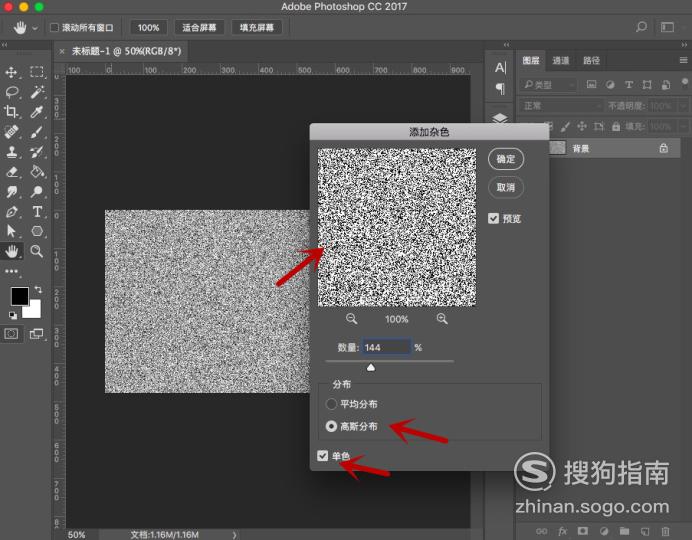
Task: Expand the status bar info arrow
Action: pyautogui.click(x=234, y=535)
